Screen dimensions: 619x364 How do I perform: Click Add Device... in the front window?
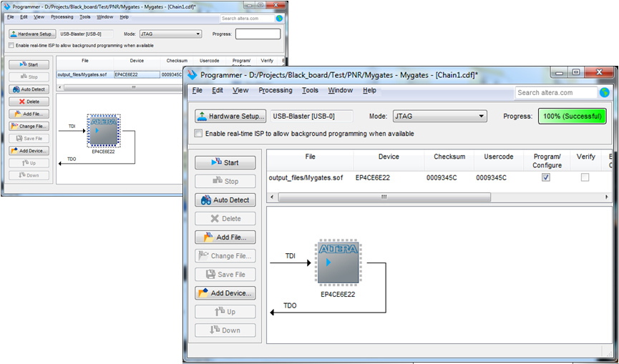pos(225,293)
